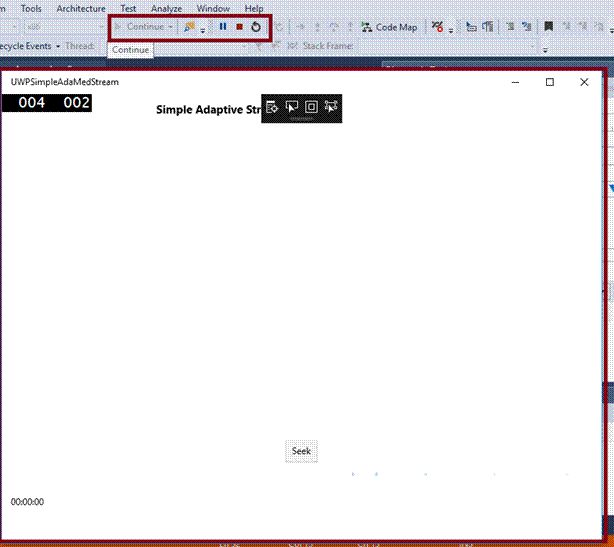This screenshot has height=547, width=614.
Task: Minimize the UWPSimpleAdaMedStream window
Action: (515, 82)
